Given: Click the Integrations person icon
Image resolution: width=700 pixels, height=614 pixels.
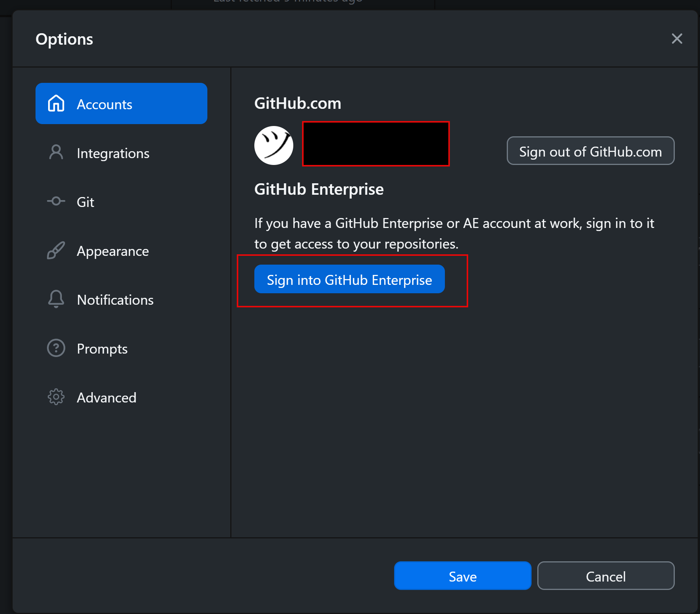Looking at the screenshot, I should point(56,152).
